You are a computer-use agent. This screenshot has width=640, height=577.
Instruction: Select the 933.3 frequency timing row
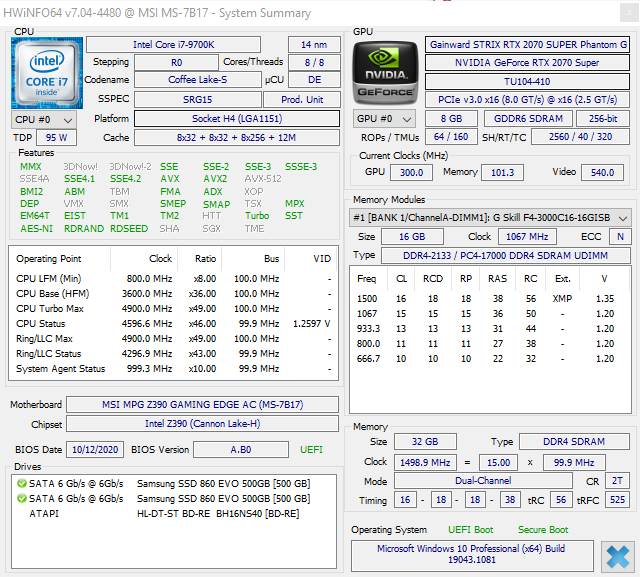coord(490,329)
